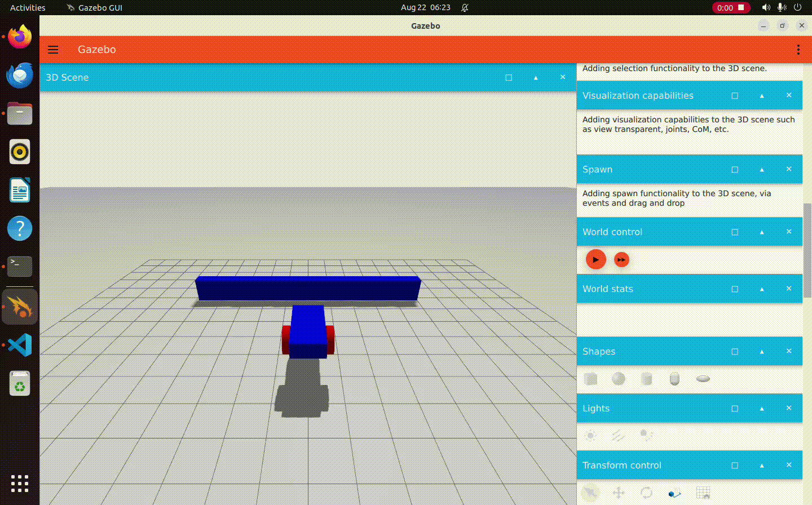This screenshot has height=505, width=812.
Task: Add a point light
Action: (x=590, y=436)
